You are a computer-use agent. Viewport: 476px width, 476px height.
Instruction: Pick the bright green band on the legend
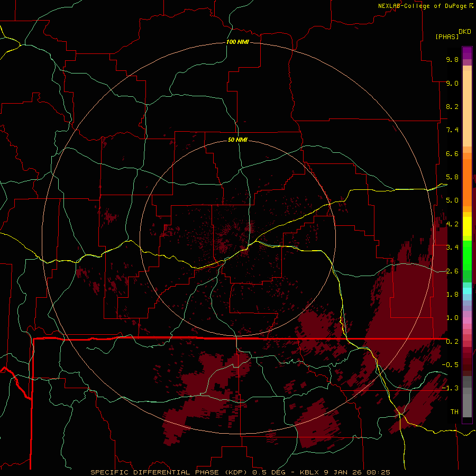(467, 255)
